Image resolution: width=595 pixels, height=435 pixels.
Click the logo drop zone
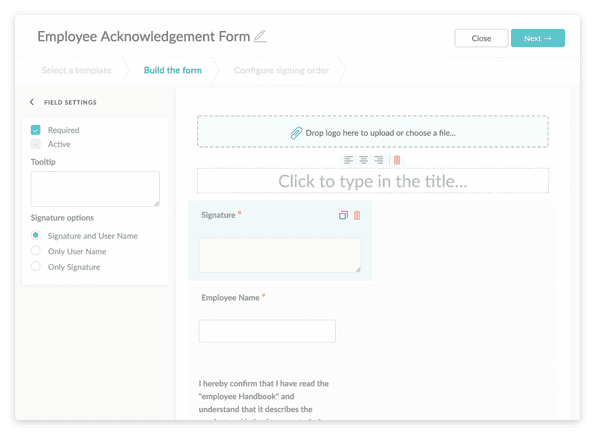[x=373, y=131]
